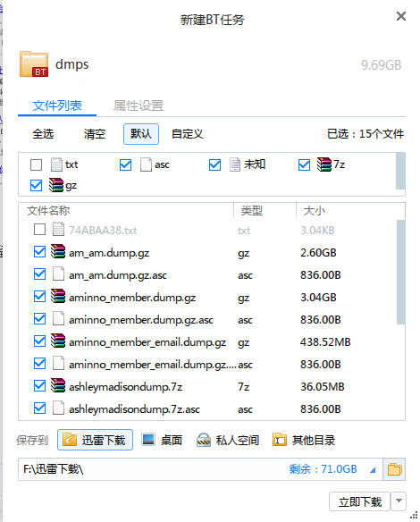This screenshot has width=420, height=522.
Task: Click the 2.60GB size value
Action: (x=318, y=253)
